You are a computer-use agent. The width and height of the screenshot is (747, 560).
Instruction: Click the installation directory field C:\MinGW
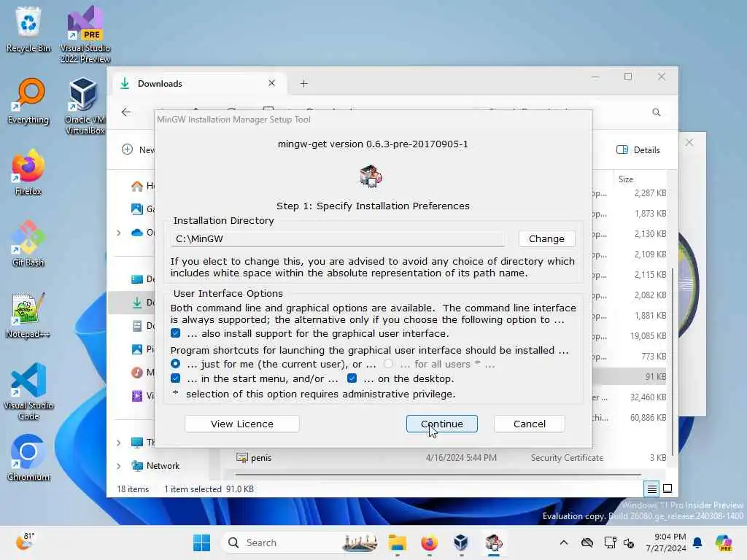coord(338,238)
